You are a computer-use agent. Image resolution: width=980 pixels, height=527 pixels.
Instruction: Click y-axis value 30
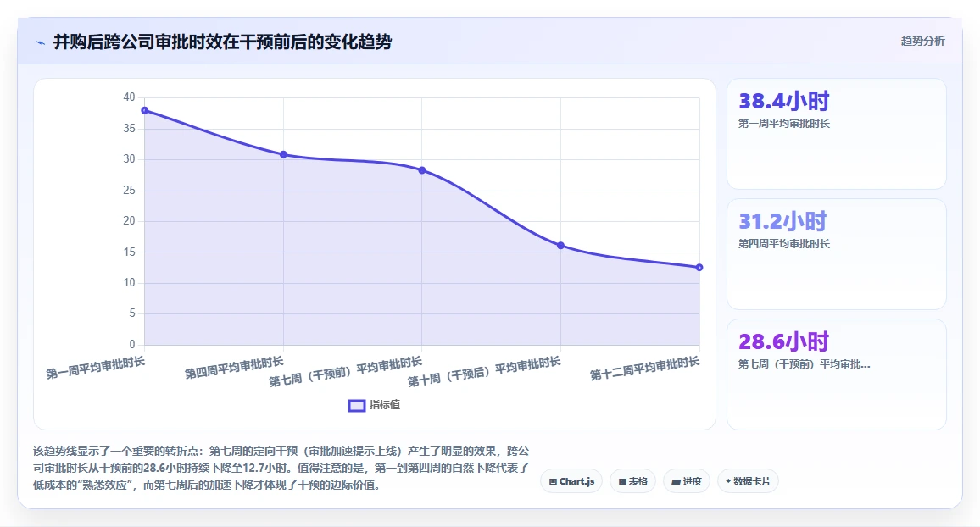click(129, 158)
